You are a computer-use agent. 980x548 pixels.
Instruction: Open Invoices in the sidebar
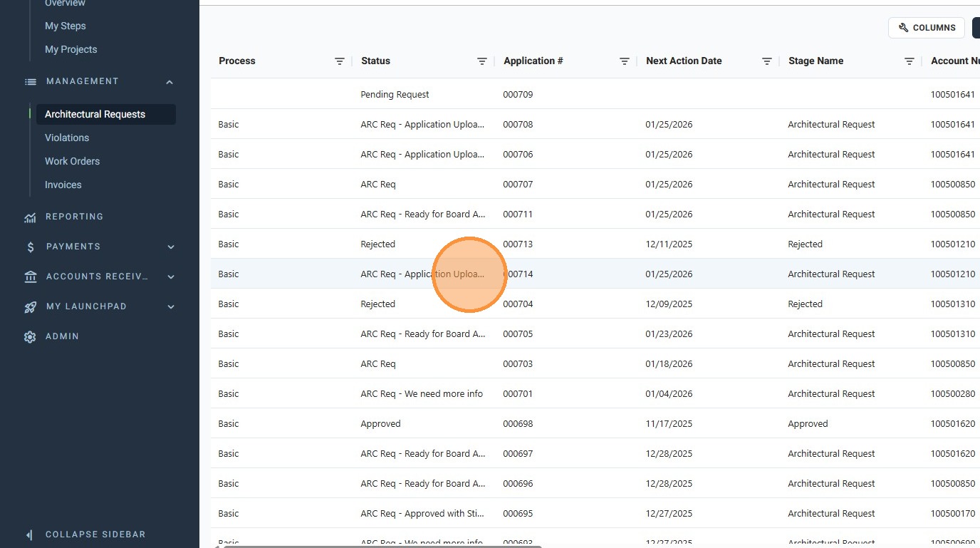[x=63, y=185]
